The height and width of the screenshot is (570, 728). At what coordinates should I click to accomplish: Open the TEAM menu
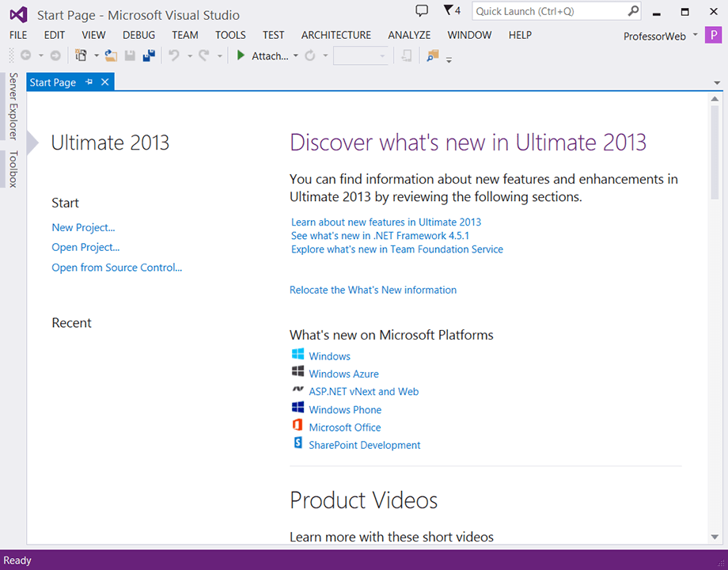coord(185,36)
